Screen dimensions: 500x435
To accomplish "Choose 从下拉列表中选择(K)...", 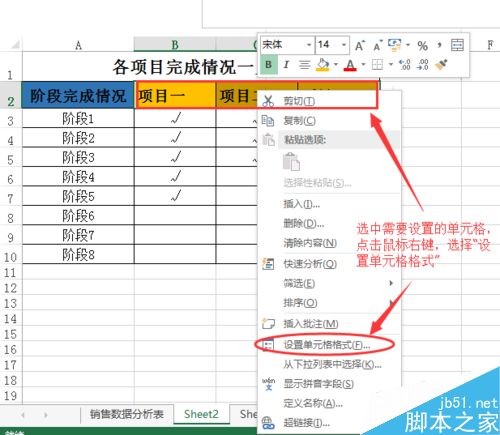I will (330, 364).
